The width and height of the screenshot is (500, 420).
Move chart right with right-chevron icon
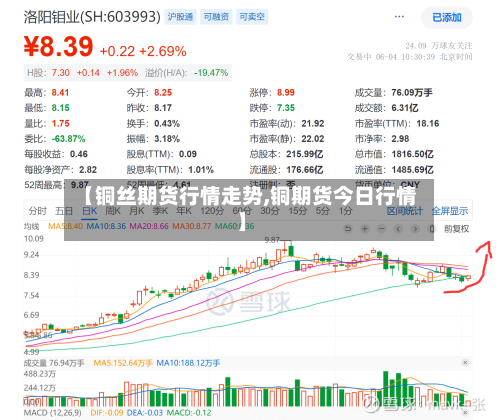(x=415, y=229)
